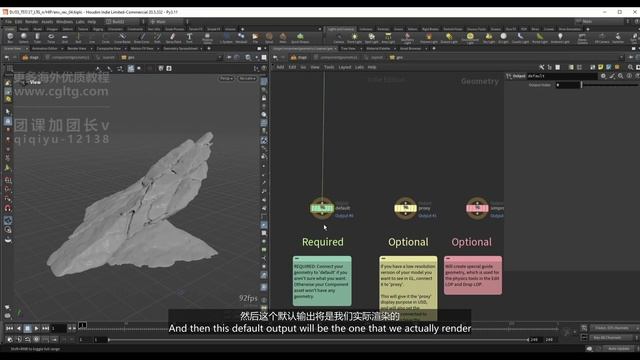Click stage in left path bar
The image size is (640, 360).
[31, 58]
